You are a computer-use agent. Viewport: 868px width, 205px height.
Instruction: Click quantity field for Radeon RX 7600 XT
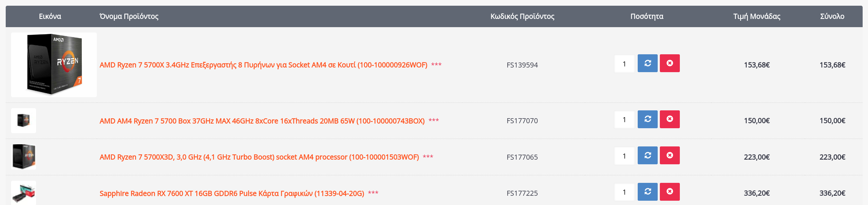[x=624, y=192]
